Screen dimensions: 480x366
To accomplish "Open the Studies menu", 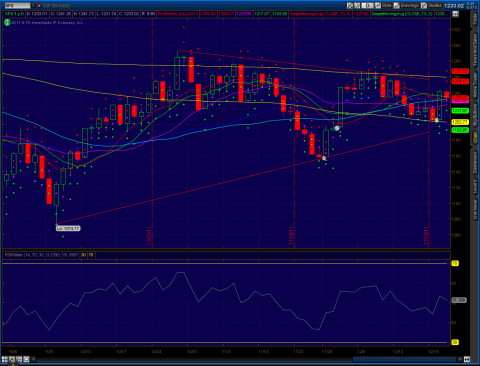I will 431,5.
